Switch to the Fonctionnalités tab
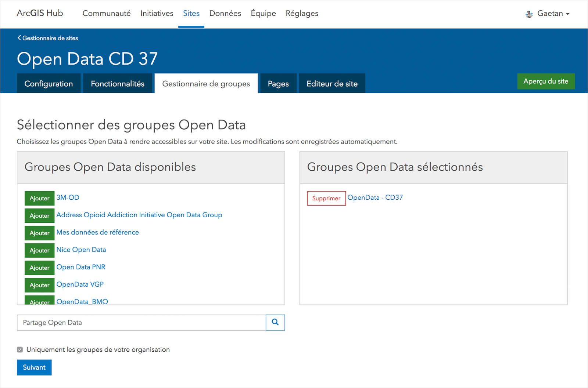The width and height of the screenshot is (588, 388). (x=118, y=83)
